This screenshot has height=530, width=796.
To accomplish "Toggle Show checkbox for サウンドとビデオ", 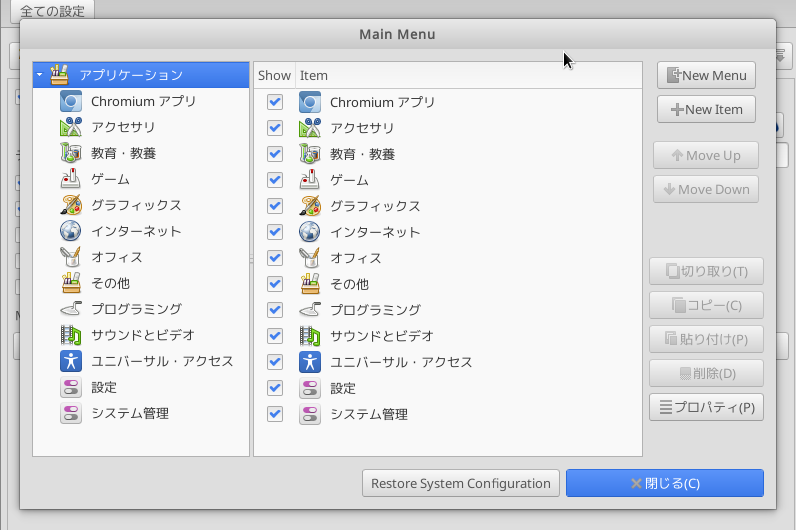I will [x=275, y=336].
